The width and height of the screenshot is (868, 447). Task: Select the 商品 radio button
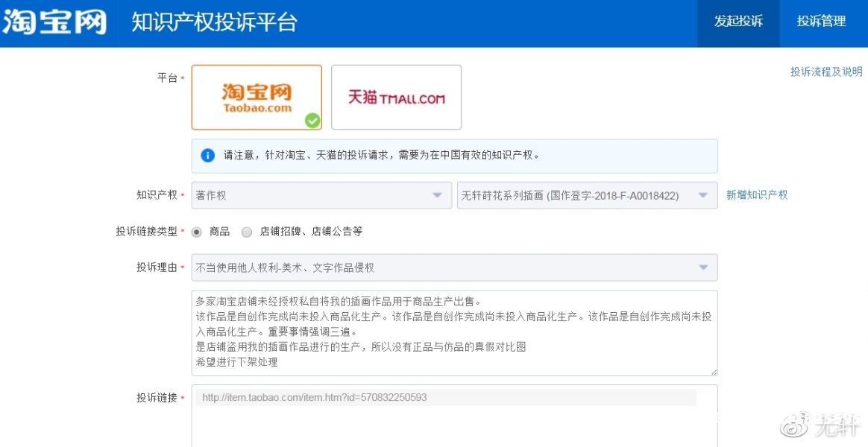[197, 232]
